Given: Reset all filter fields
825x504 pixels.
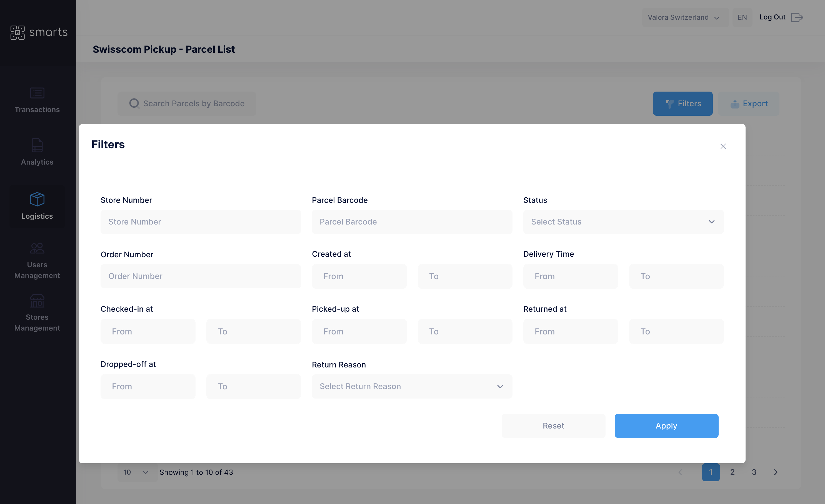Looking at the screenshot, I should point(553,426).
